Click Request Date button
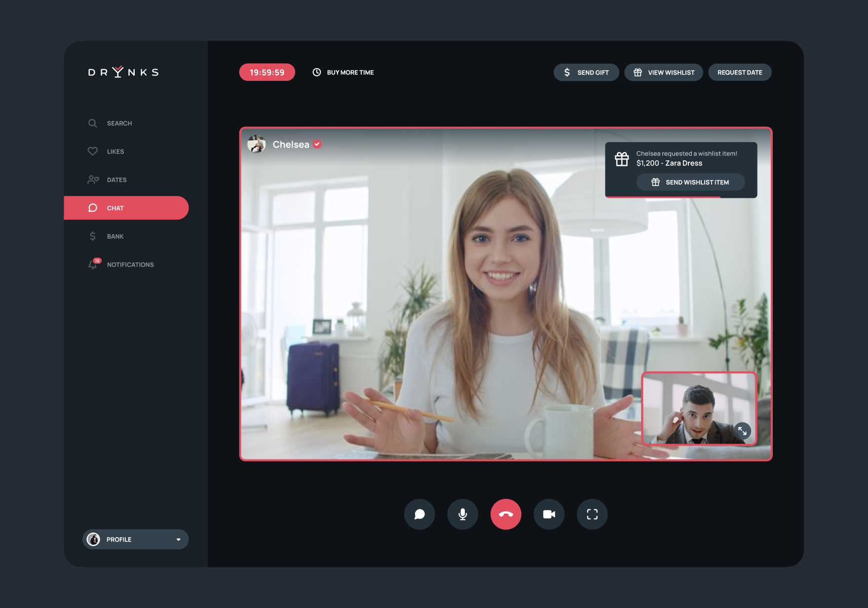 [740, 72]
